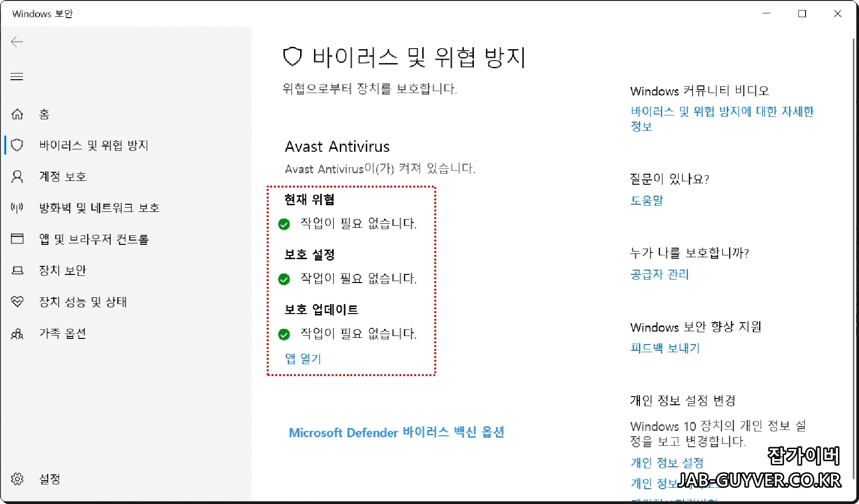Image resolution: width=859 pixels, height=504 pixels.
Task: Click the 보호 설정 heading
Action: pos(309,254)
